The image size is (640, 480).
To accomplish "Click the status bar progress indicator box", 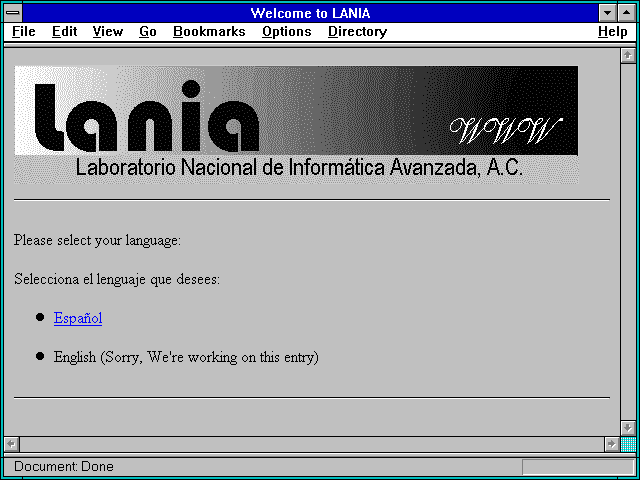I will click(578, 467).
